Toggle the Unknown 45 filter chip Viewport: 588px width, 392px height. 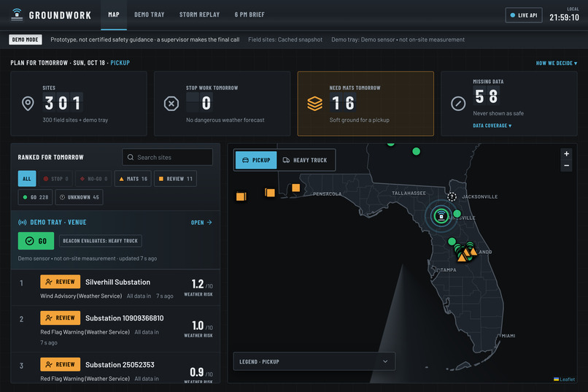79,197
